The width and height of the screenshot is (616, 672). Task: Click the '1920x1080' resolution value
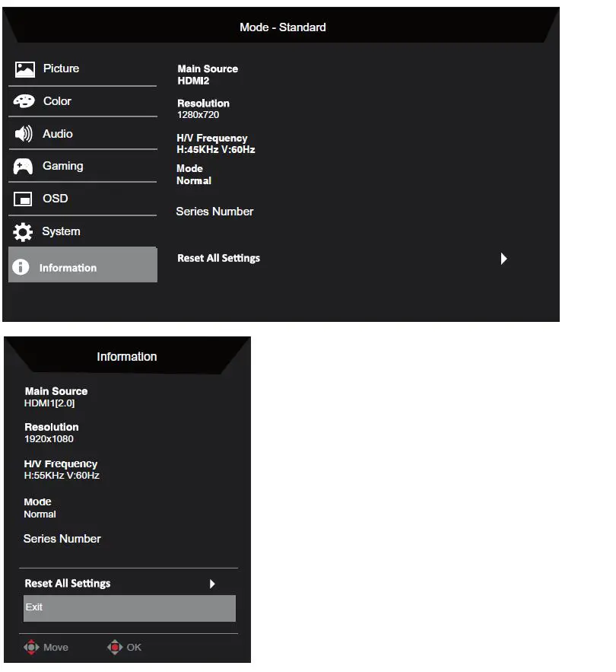coord(49,439)
